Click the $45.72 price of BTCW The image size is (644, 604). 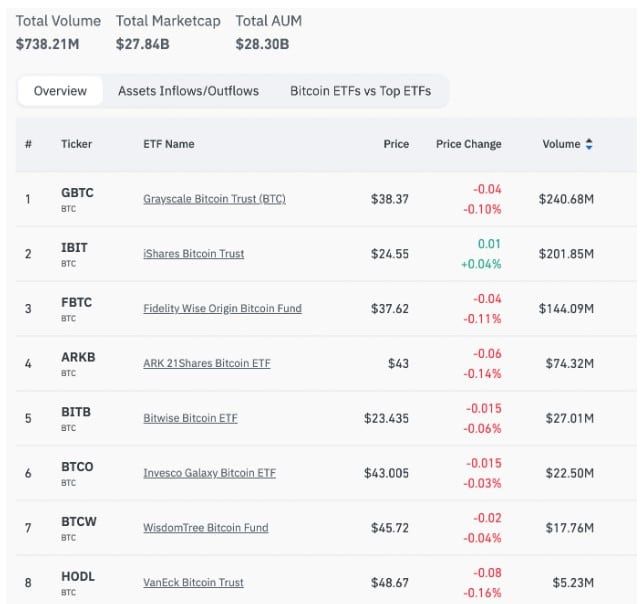[x=390, y=528]
